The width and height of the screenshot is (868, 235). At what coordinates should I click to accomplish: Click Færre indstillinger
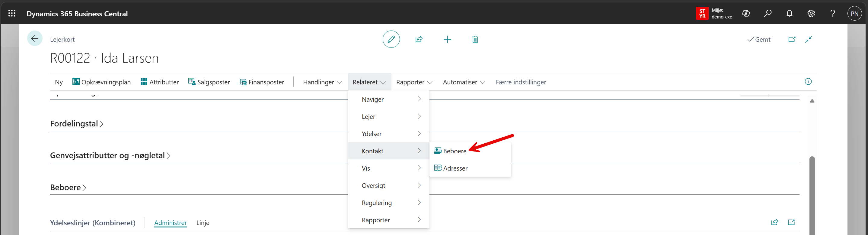pyautogui.click(x=521, y=82)
